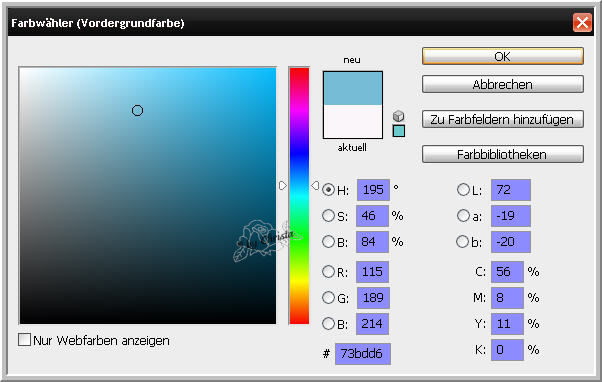
Task: Select the H hue radio button
Action: (x=328, y=190)
